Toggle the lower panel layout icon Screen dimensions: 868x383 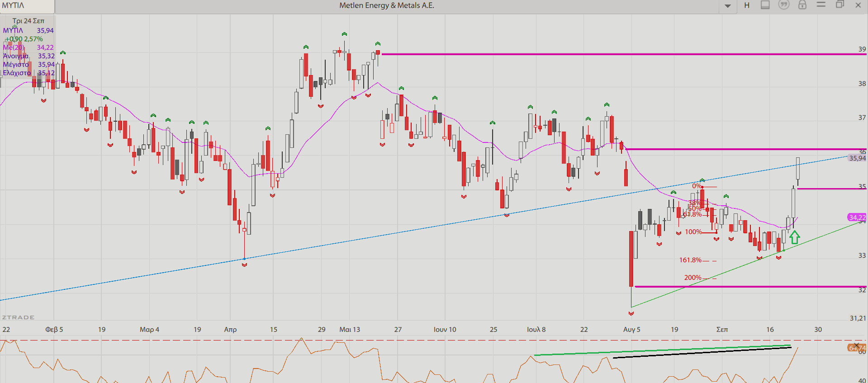coord(765,5)
